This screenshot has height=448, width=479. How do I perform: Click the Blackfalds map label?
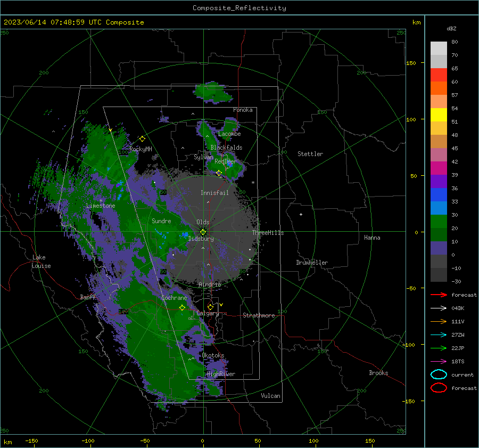(226, 148)
